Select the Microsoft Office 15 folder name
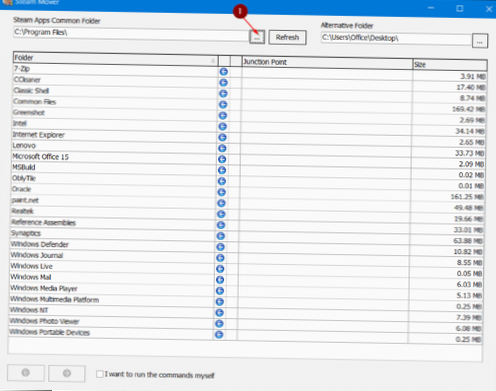 click(40, 157)
